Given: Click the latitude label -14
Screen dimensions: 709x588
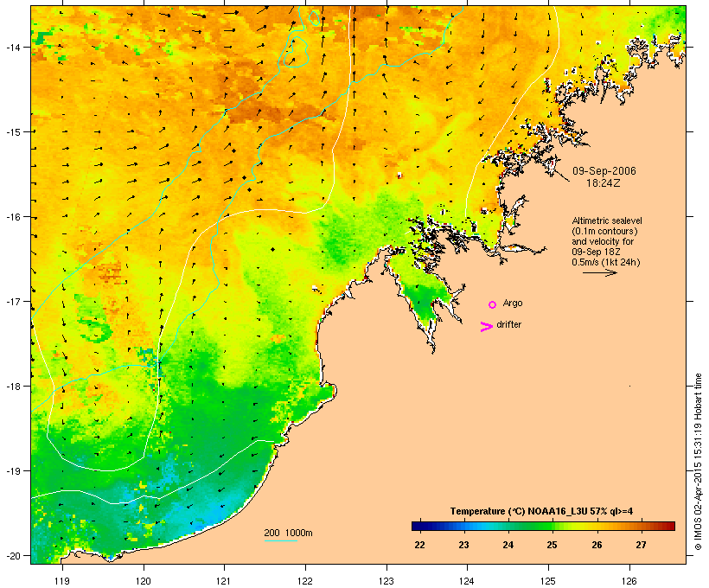Looking at the screenshot, I should pyautogui.click(x=12, y=47).
